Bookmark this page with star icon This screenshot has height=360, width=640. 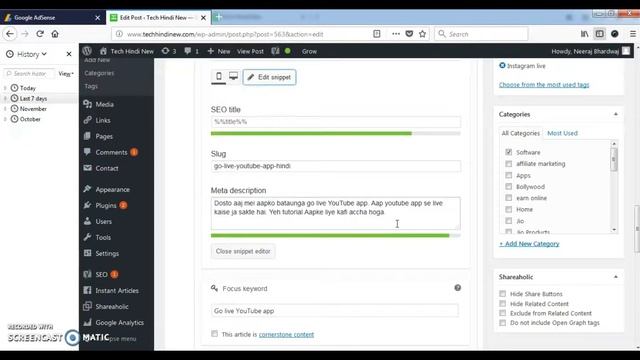(422, 34)
